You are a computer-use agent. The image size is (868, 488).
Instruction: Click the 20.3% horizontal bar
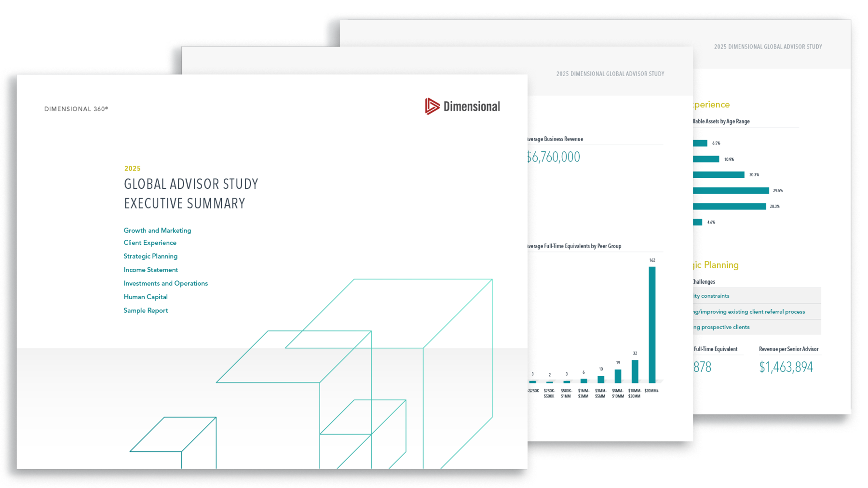pyautogui.click(x=719, y=175)
